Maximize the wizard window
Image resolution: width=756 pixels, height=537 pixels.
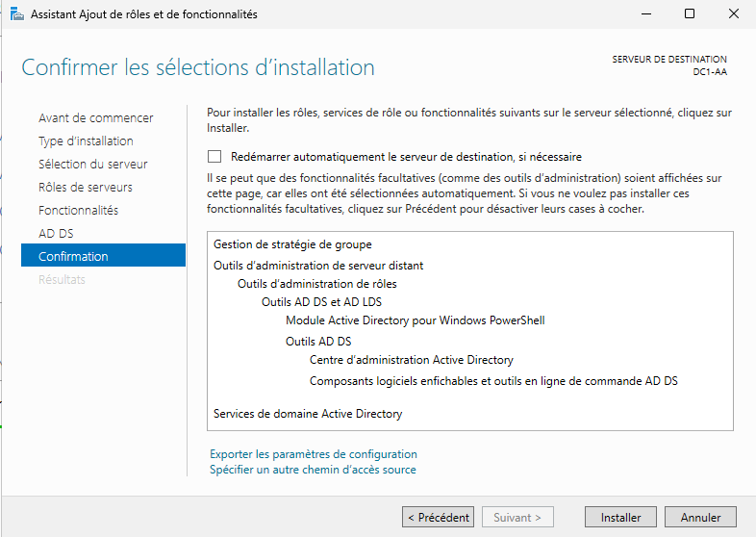[690, 14]
